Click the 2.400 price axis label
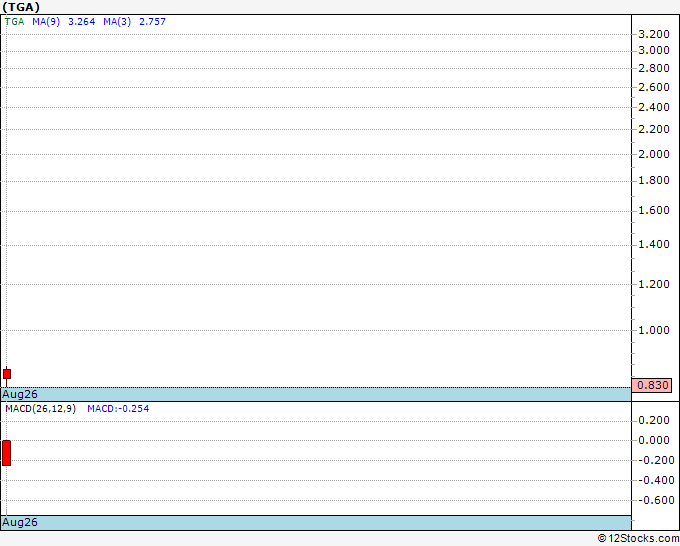680x546 pixels. [654, 107]
